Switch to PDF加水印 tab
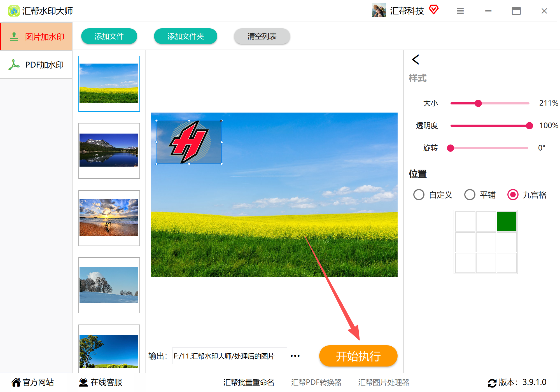Viewport: 560px width, 392px height. pos(36,65)
